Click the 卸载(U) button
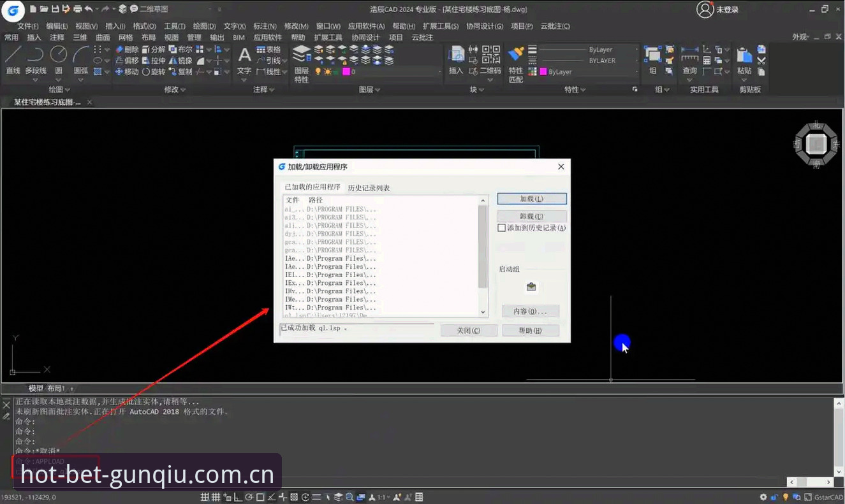This screenshot has height=504, width=845. tap(531, 216)
